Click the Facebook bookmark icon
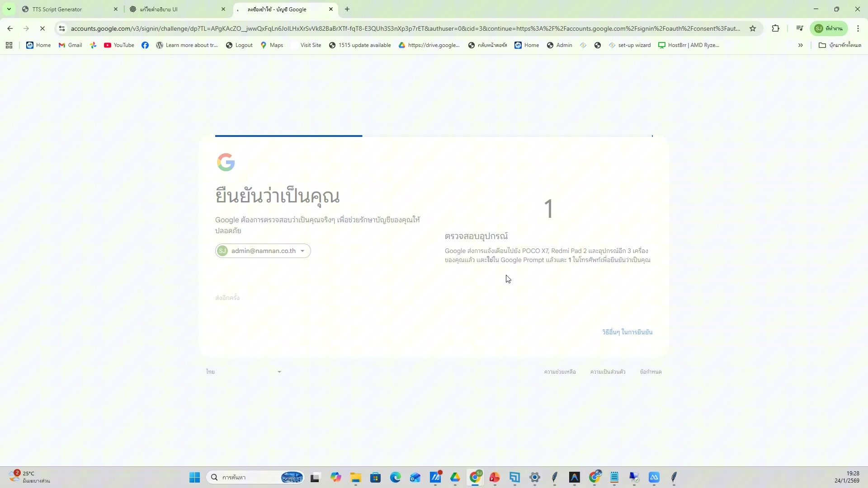 (x=145, y=45)
